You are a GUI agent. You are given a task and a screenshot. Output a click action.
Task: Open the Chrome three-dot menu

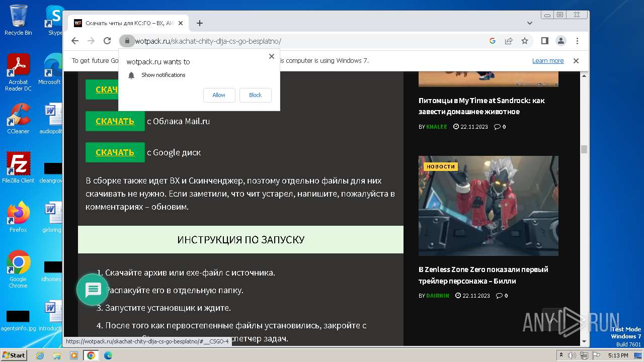pyautogui.click(x=577, y=41)
